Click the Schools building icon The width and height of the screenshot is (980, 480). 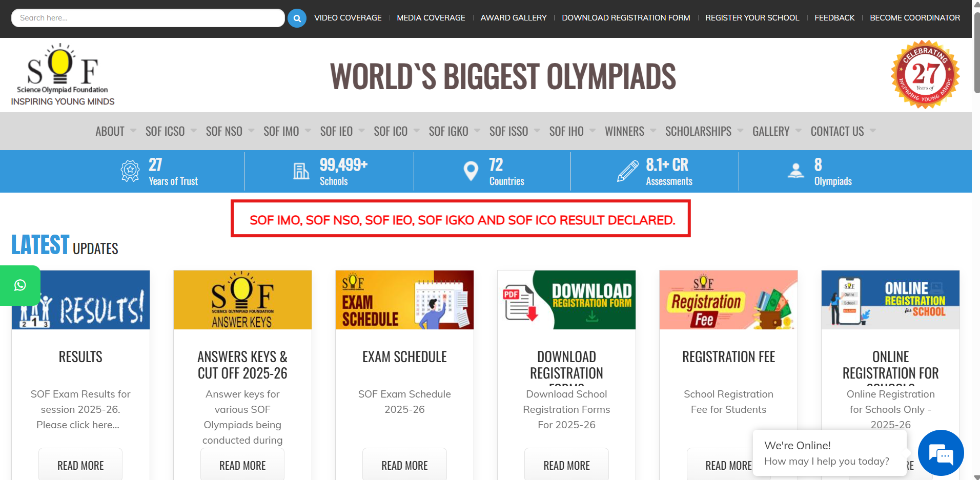[x=301, y=171]
